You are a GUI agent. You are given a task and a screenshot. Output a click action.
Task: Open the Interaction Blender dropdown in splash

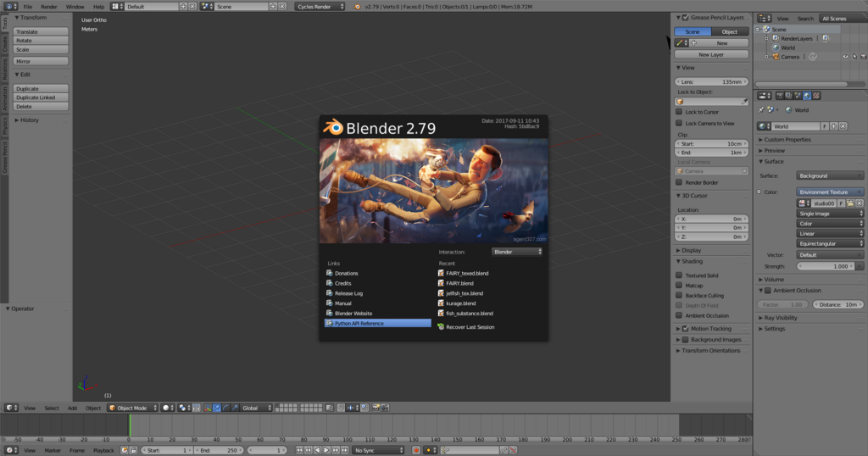point(517,252)
